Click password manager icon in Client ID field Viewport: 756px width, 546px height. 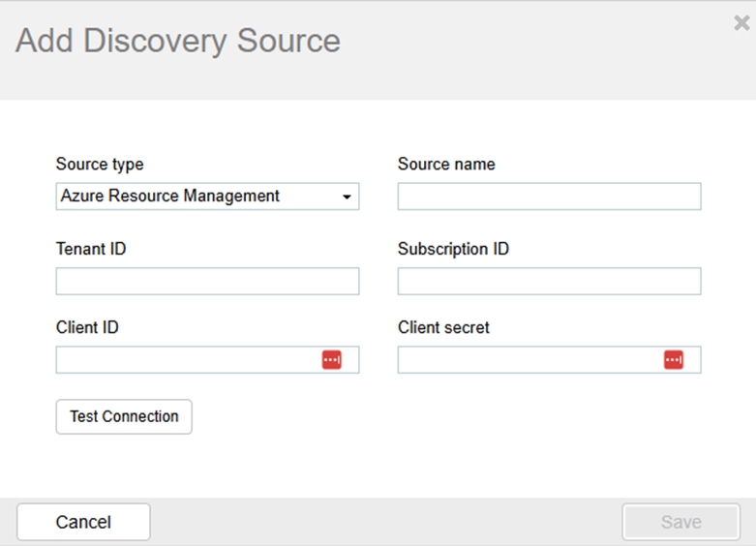(332, 360)
